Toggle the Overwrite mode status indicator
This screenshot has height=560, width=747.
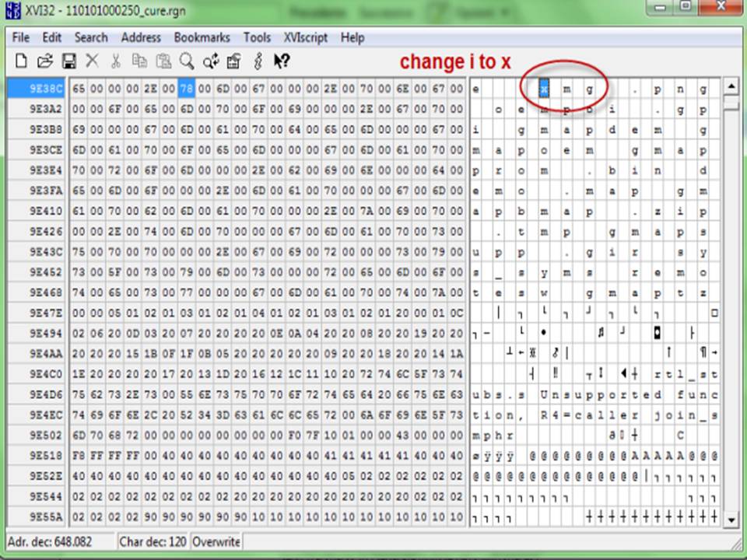coord(216,542)
